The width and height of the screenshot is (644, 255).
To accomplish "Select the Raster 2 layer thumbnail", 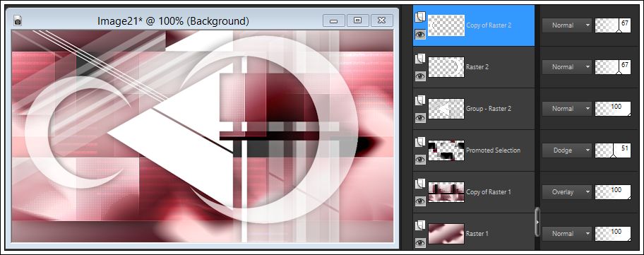I will pyautogui.click(x=446, y=67).
